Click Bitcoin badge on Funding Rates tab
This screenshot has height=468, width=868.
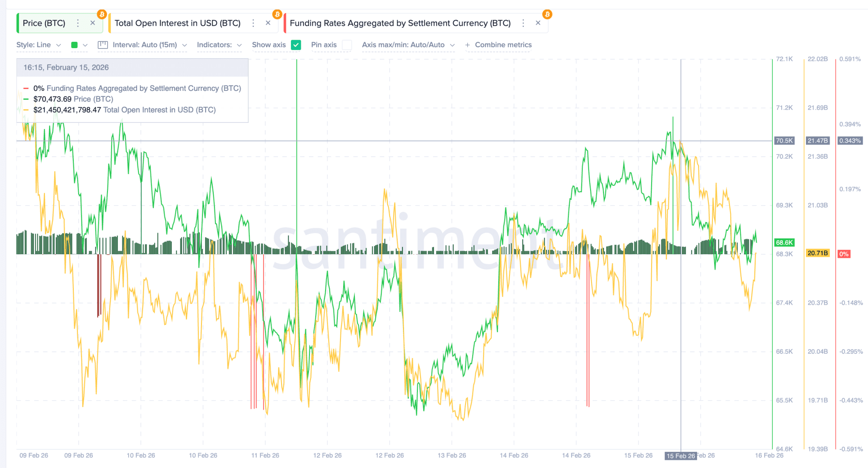click(x=547, y=14)
